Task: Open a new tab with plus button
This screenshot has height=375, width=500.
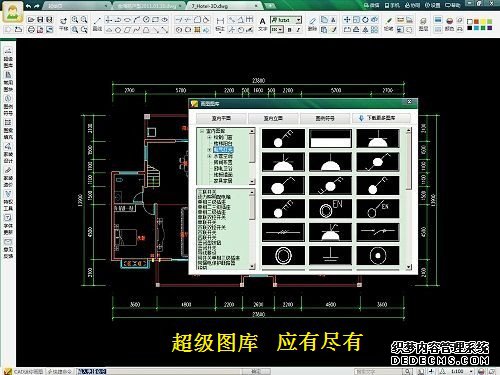Action: [270, 6]
